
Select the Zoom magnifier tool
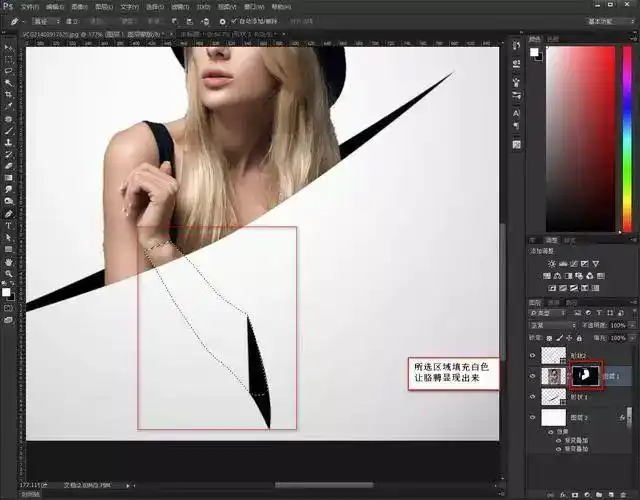8,273
